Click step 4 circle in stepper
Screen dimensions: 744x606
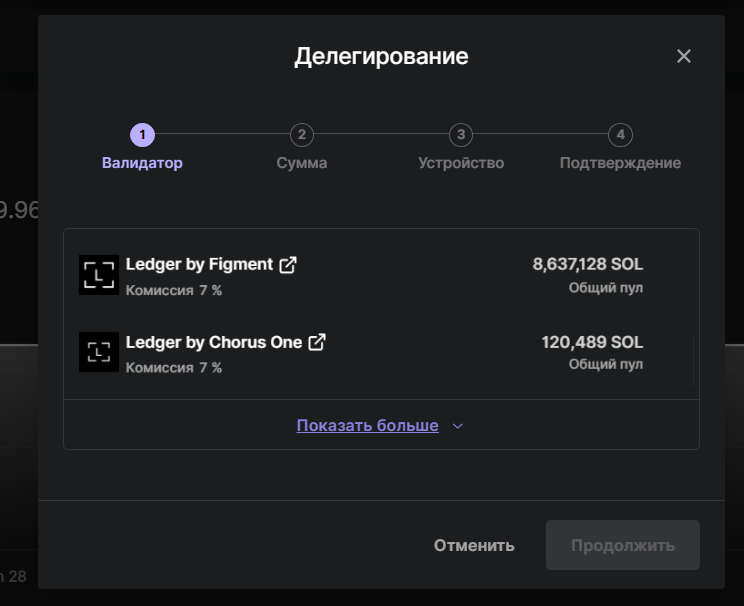point(620,134)
